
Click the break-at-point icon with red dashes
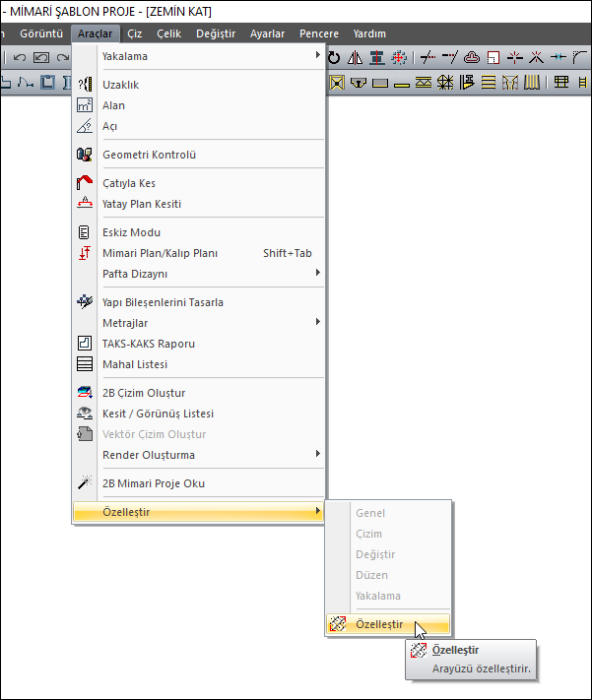point(515,57)
